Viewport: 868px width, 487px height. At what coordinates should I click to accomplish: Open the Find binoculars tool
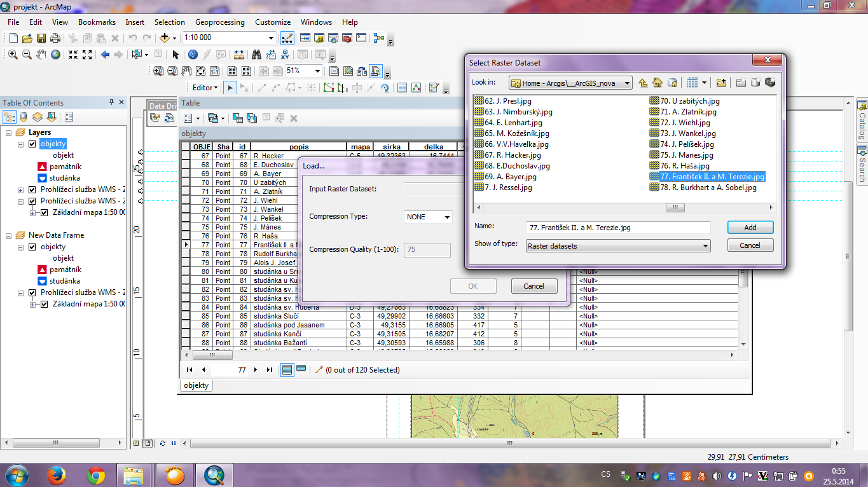click(256, 55)
